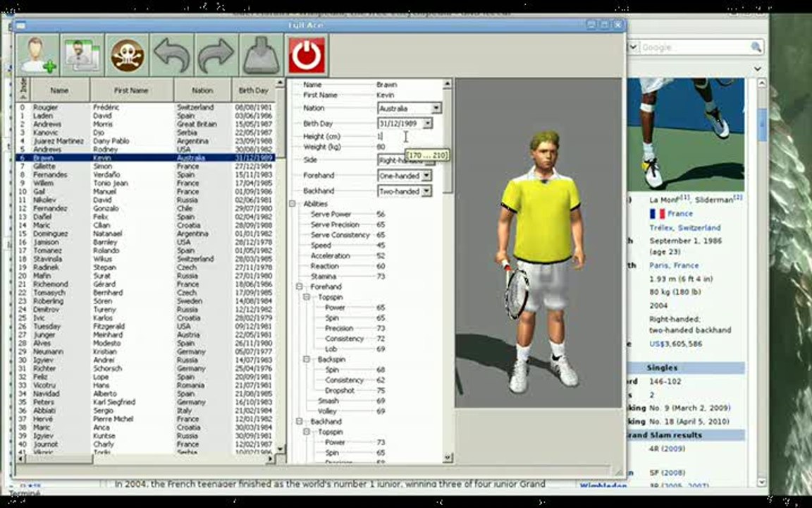The width and height of the screenshot is (812, 508).
Task: Click the save icon in toolbar
Action: 261,55
